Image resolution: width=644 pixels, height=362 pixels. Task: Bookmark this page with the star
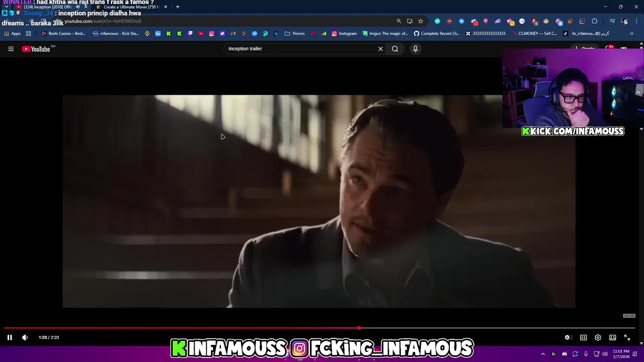tap(421, 21)
